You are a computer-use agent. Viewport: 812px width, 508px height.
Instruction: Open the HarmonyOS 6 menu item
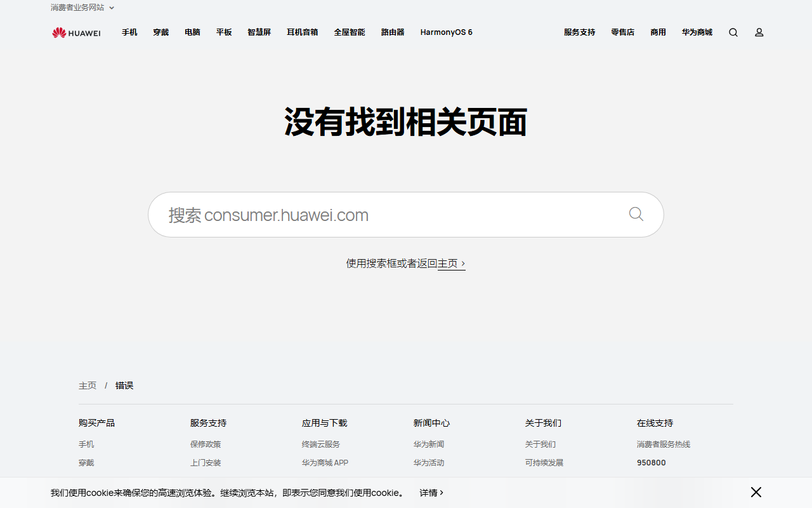pos(446,32)
